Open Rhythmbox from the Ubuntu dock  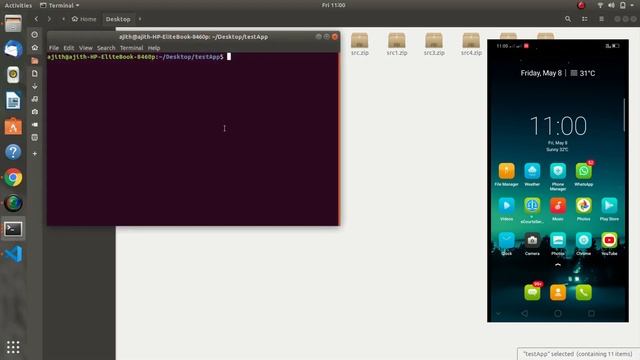[13, 75]
